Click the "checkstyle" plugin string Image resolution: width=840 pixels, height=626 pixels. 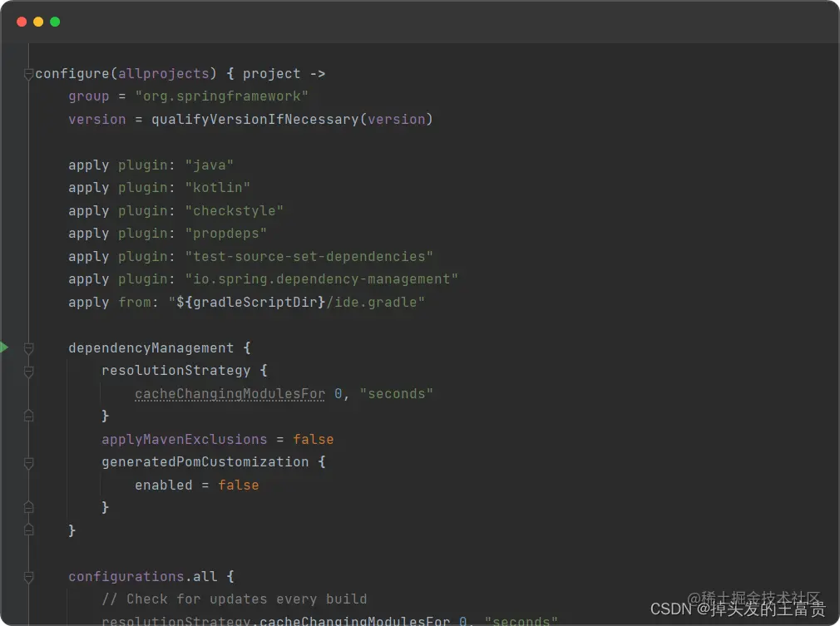point(234,210)
